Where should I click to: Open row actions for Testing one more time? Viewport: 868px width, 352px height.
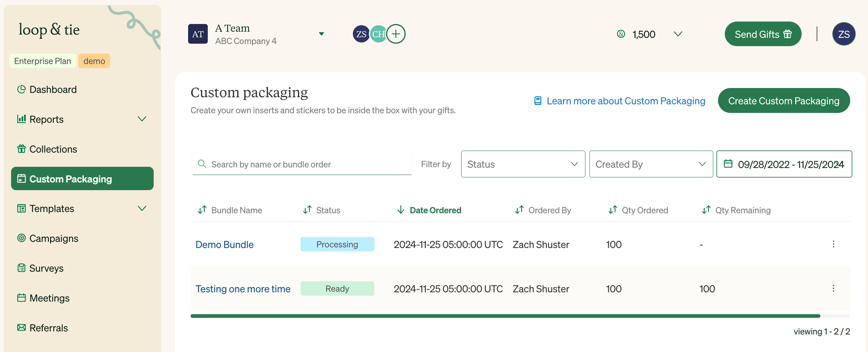pos(834,288)
